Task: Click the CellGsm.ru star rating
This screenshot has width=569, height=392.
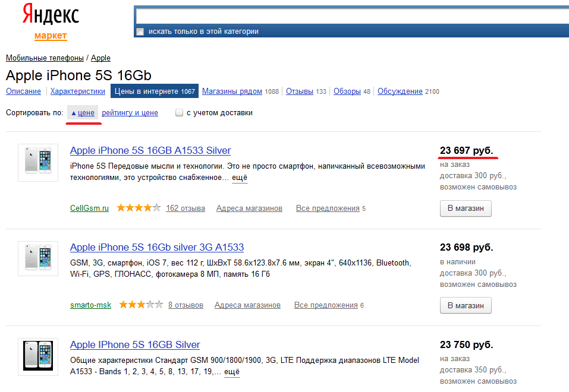Action: click(139, 208)
